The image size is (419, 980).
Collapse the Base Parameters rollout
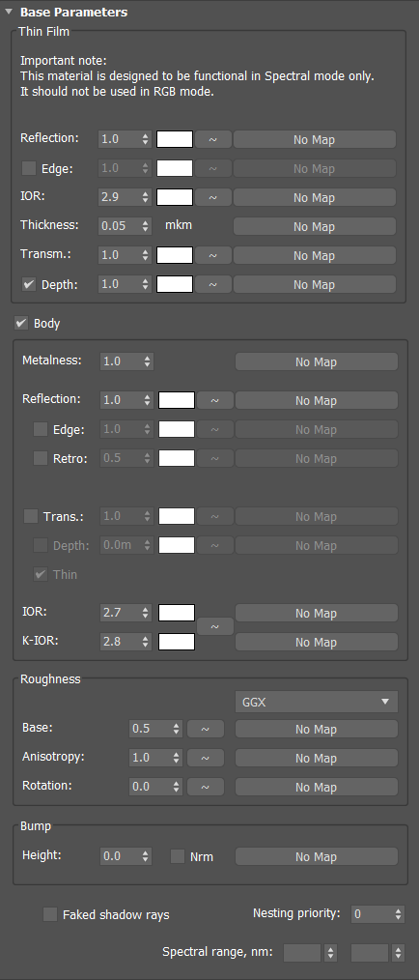tap(9, 12)
